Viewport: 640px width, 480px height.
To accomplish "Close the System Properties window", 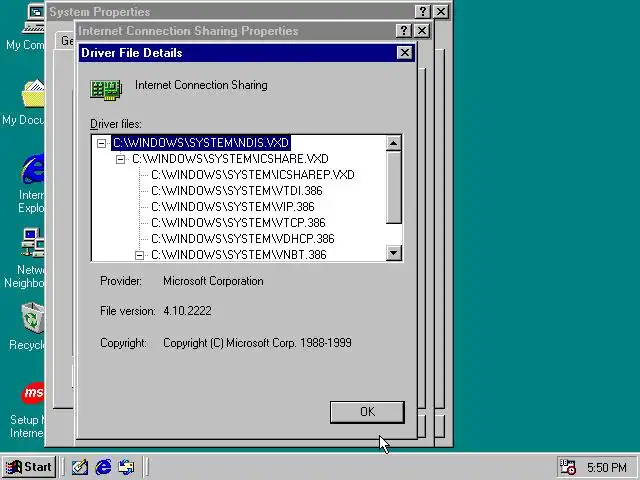I will (x=441, y=11).
